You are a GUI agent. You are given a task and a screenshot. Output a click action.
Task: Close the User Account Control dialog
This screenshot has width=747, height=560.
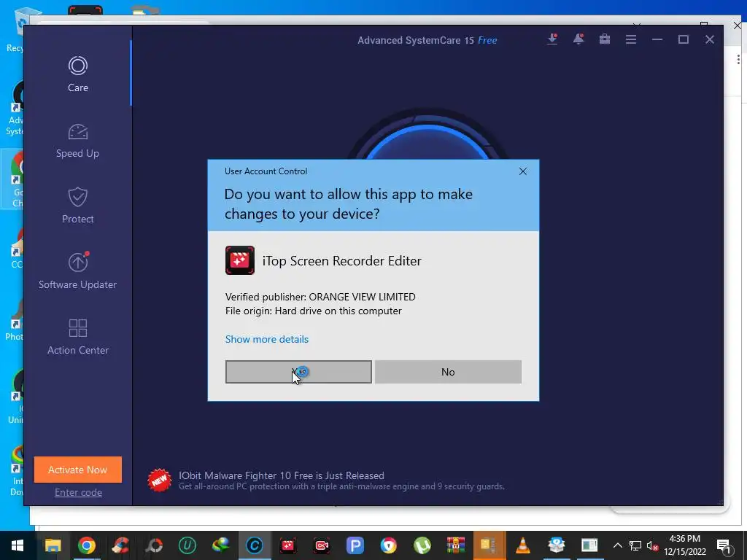[x=522, y=171]
